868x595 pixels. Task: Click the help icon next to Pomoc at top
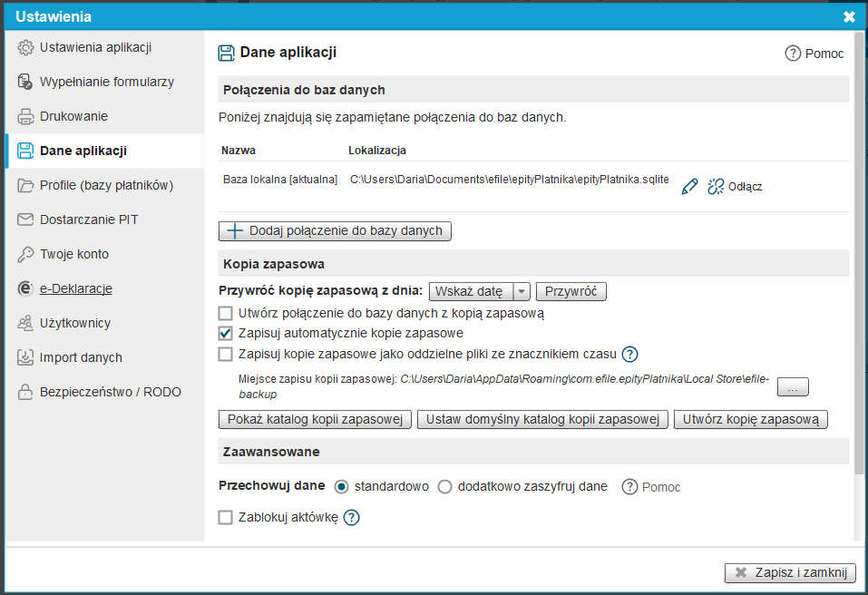click(x=793, y=54)
